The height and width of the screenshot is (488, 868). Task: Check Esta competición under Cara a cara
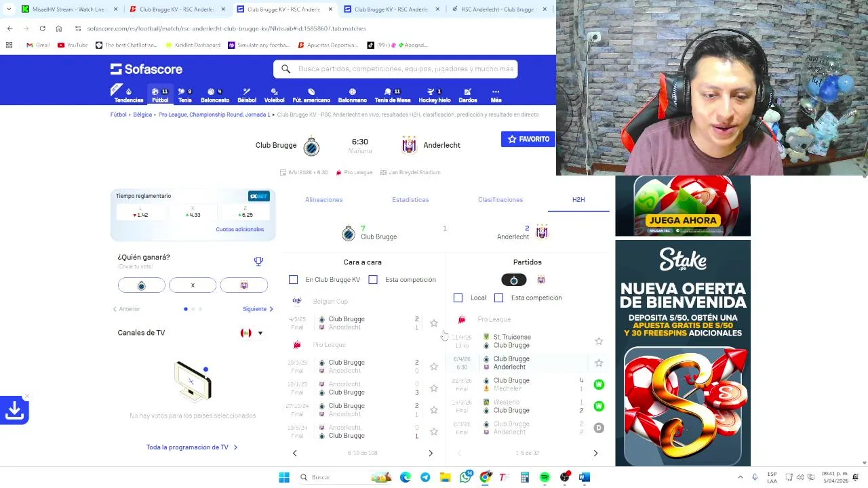pyautogui.click(x=373, y=279)
